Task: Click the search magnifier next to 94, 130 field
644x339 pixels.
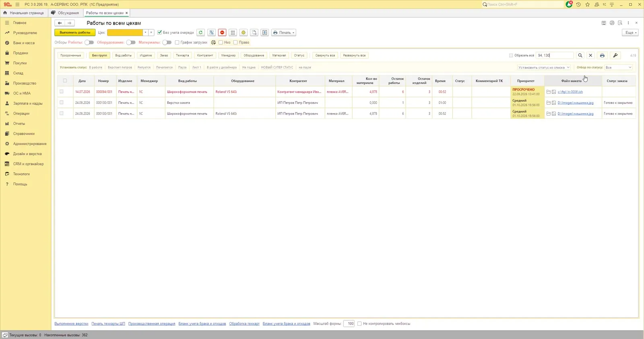Action: [580, 56]
